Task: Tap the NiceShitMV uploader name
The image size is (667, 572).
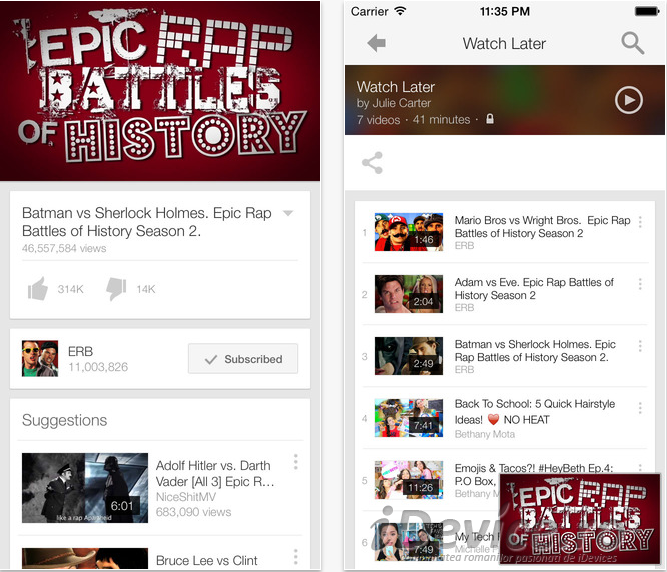Action: 186,497
